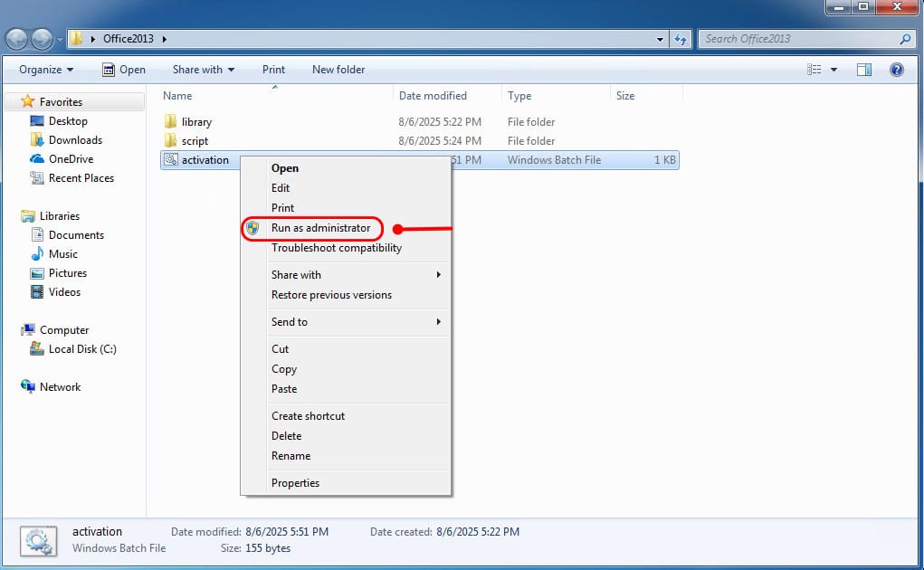Click the shield icon beside Run as administrator
The height and width of the screenshot is (570, 924).
(252, 228)
